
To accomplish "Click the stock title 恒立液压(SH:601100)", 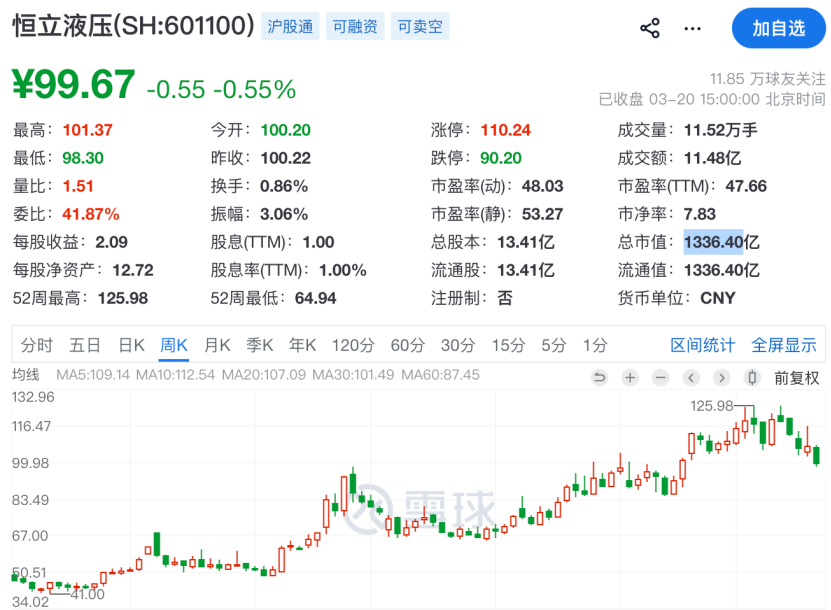I will point(134,25).
